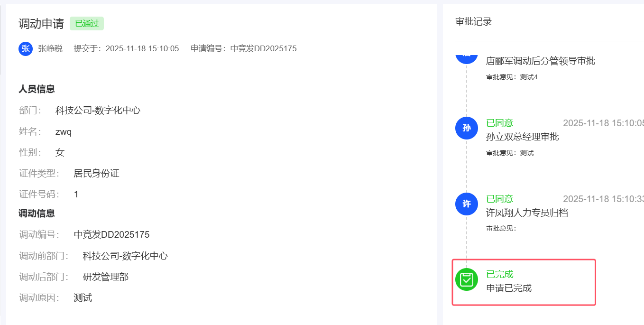
Task: Click the 审批意见：测试4 comment
Action: (x=512, y=77)
